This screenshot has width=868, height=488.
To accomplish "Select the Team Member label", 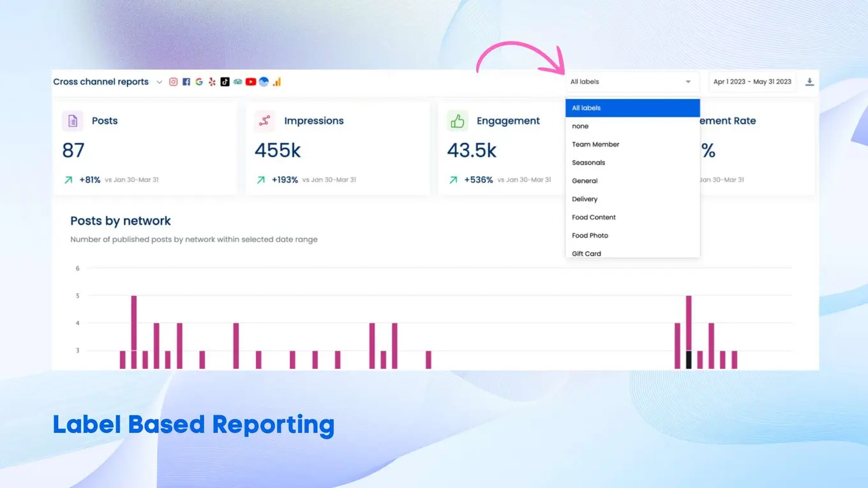I will pos(595,144).
